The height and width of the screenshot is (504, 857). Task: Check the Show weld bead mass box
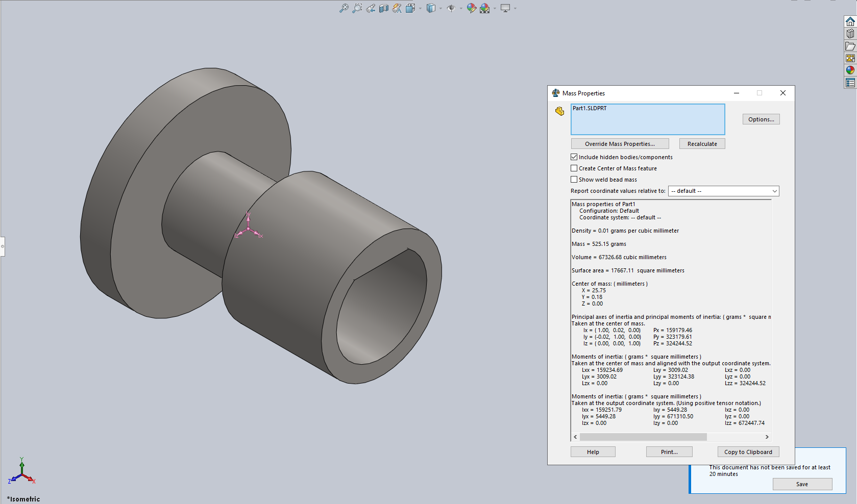[x=574, y=180]
